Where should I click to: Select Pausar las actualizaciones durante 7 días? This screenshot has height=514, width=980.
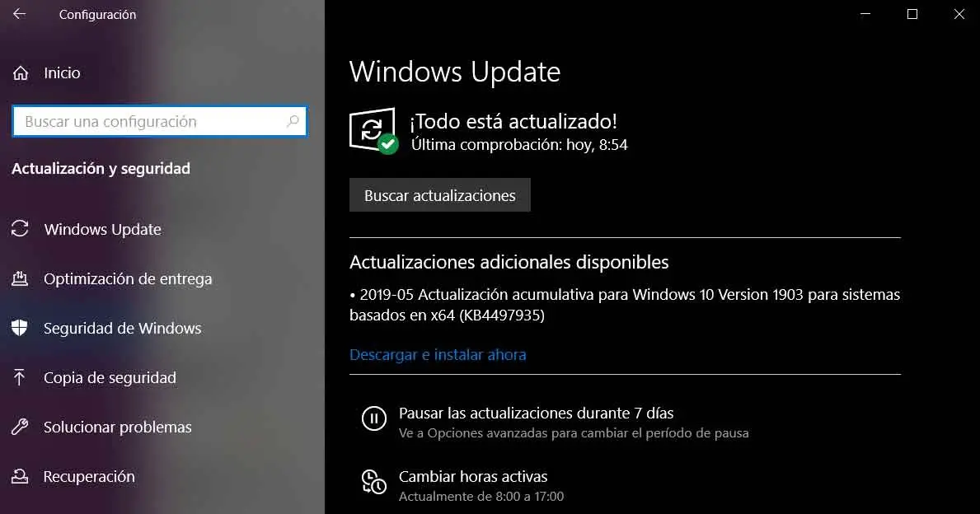click(537, 413)
